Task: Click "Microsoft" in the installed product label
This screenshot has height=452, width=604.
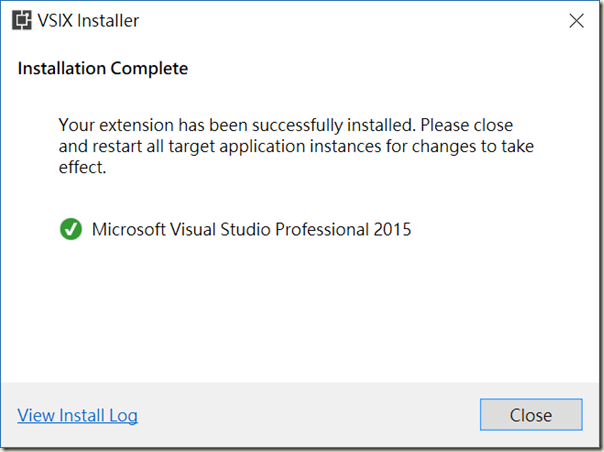Action: (x=130, y=230)
